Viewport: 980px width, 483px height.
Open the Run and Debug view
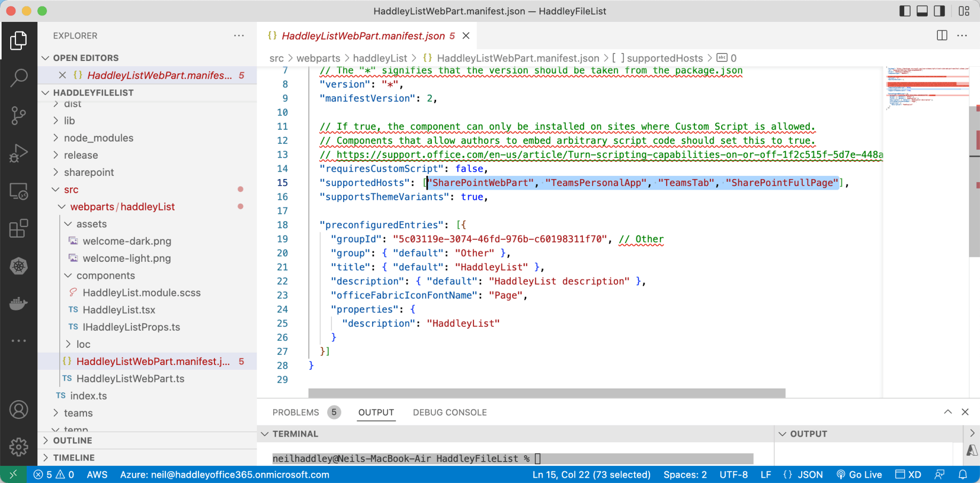[19, 153]
